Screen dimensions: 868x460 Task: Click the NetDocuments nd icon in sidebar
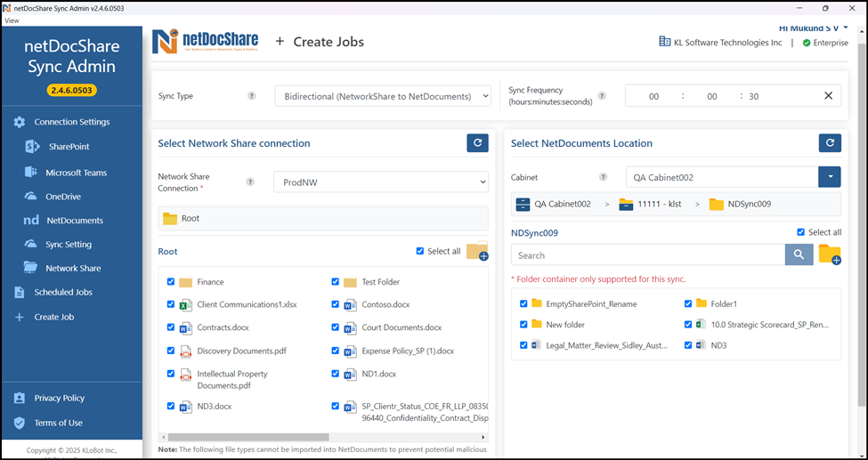31,221
